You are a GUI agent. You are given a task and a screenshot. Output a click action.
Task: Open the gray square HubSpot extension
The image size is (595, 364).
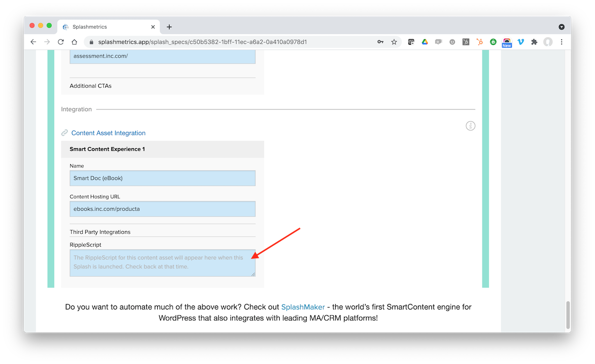click(466, 42)
